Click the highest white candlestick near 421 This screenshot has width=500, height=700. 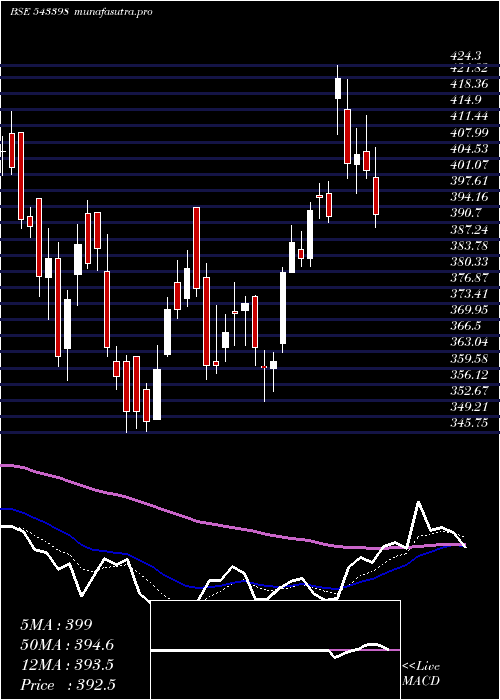point(338,88)
